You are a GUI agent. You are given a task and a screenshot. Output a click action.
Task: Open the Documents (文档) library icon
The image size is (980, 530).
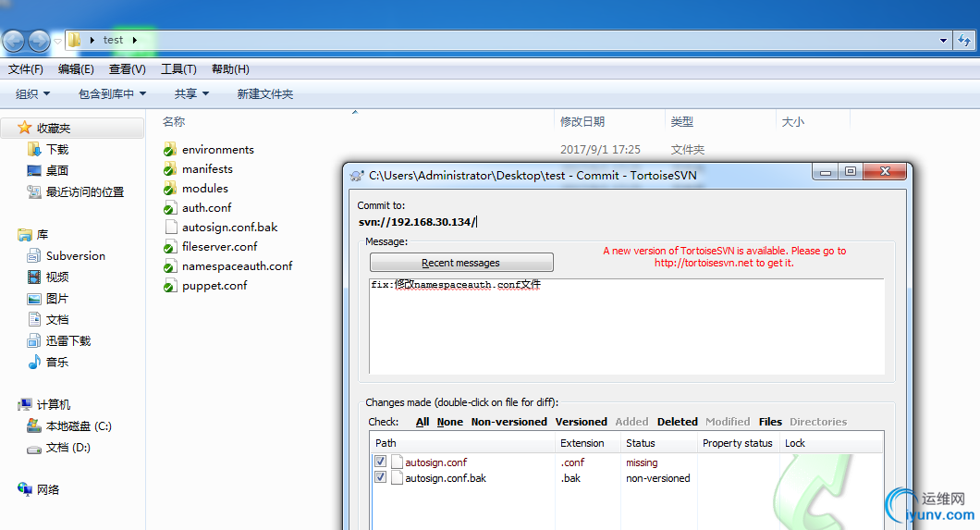[34, 319]
